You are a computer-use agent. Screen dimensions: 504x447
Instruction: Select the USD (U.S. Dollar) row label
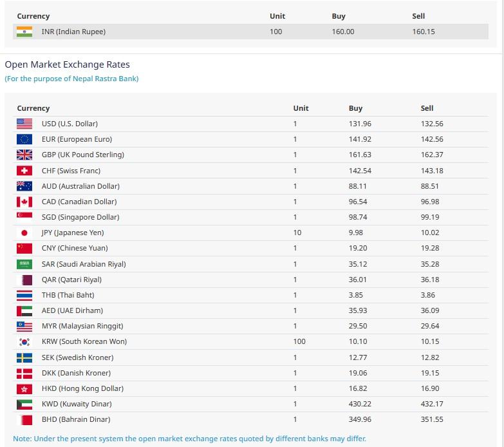pos(70,124)
